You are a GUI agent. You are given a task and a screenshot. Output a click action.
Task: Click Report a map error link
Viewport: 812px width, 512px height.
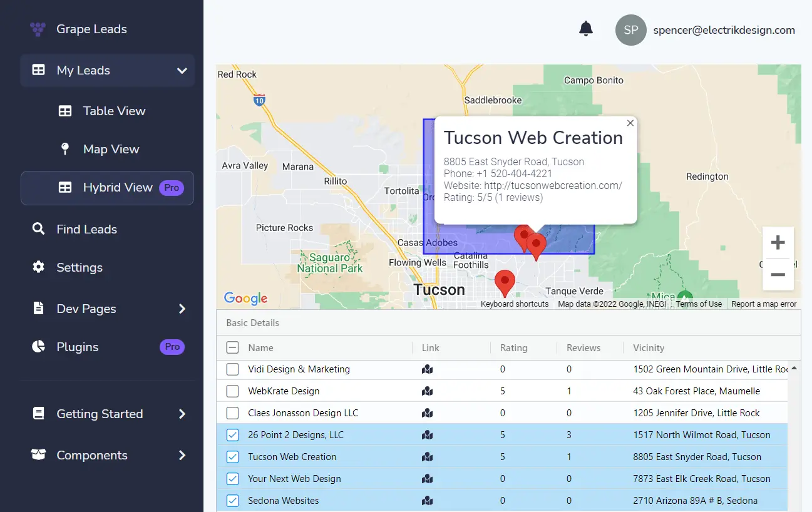pyautogui.click(x=764, y=304)
